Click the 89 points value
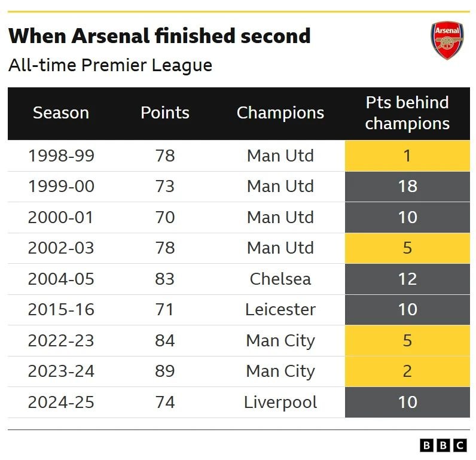 (x=165, y=371)
